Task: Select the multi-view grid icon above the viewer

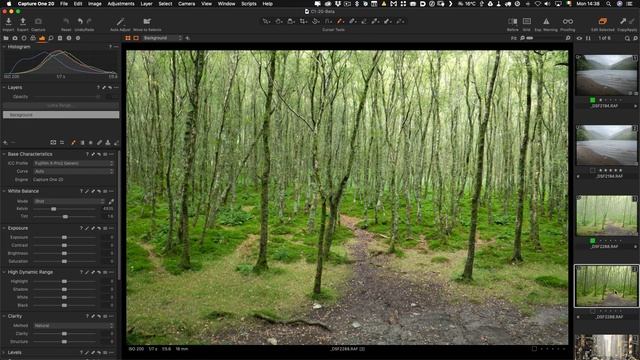Action: coord(128,38)
